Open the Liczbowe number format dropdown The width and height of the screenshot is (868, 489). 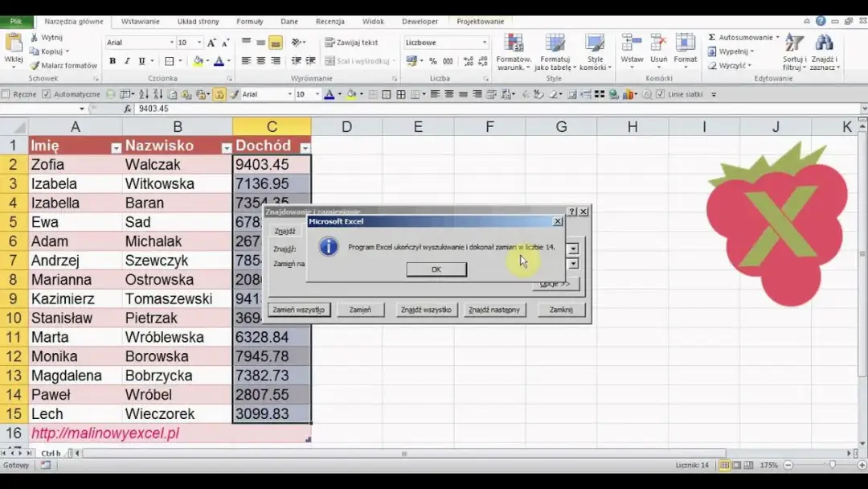pos(484,43)
